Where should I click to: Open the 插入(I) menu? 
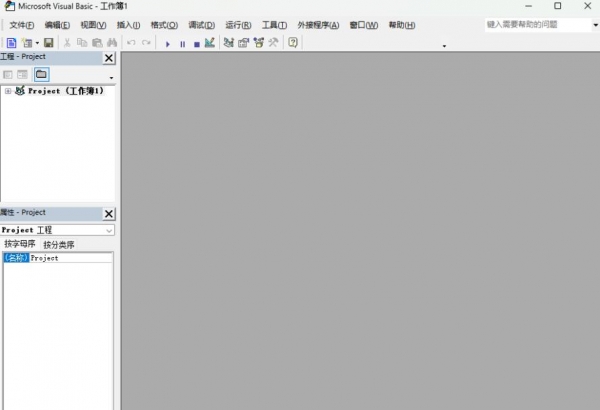click(x=129, y=25)
